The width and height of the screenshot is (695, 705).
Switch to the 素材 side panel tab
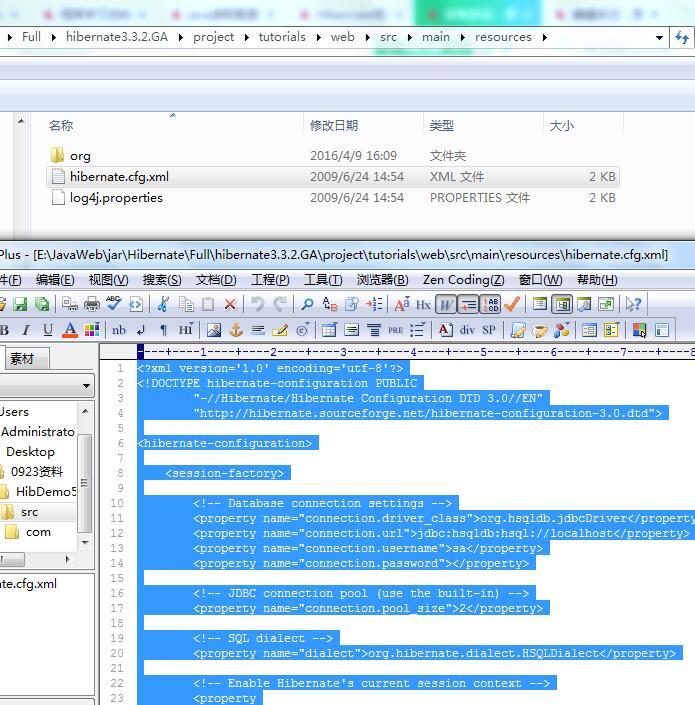[x=27, y=358]
